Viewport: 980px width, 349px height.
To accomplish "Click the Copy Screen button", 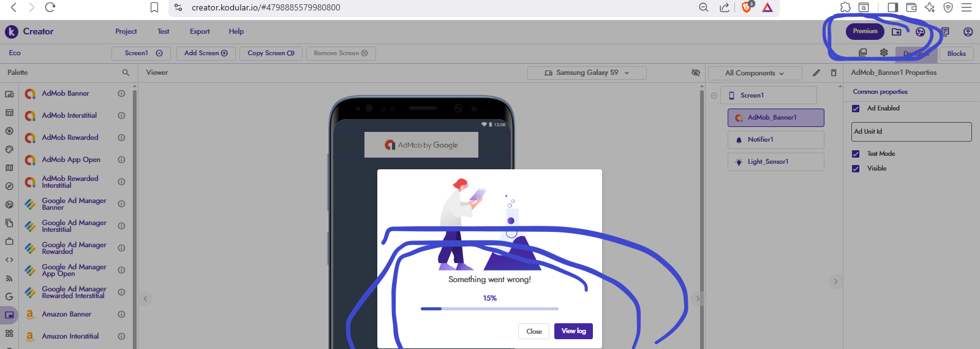I will pyautogui.click(x=271, y=53).
